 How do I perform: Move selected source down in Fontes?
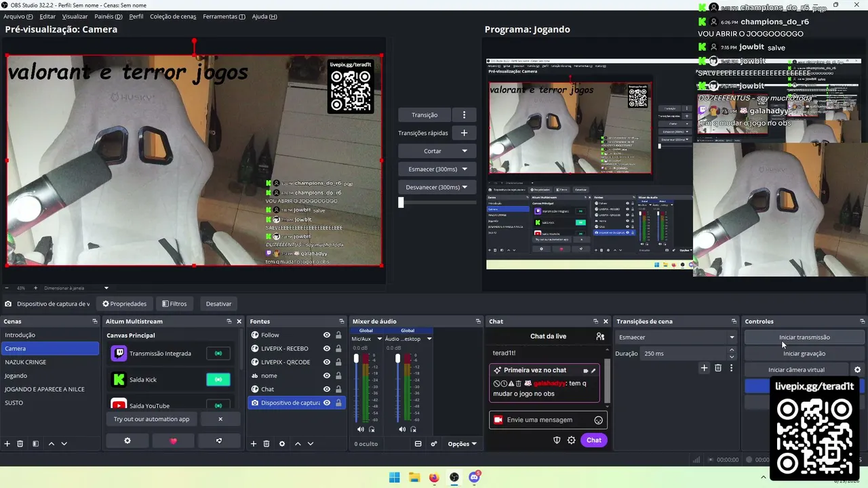[x=311, y=443]
